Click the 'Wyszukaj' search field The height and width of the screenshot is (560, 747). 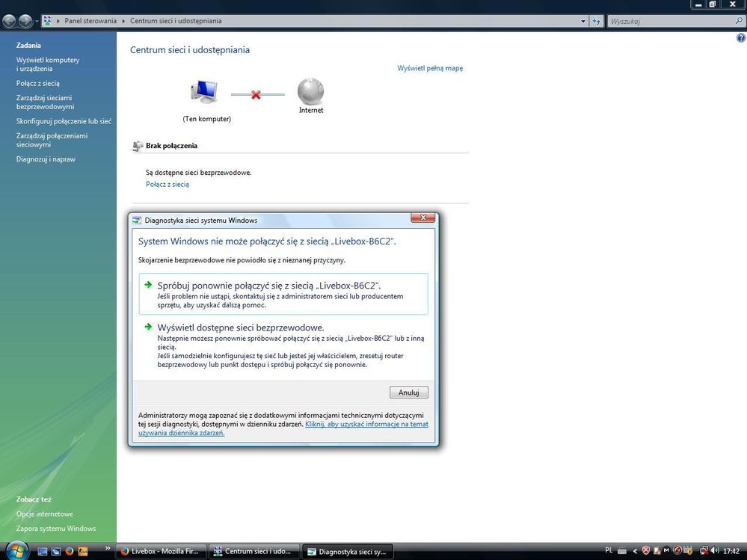(669, 21)
